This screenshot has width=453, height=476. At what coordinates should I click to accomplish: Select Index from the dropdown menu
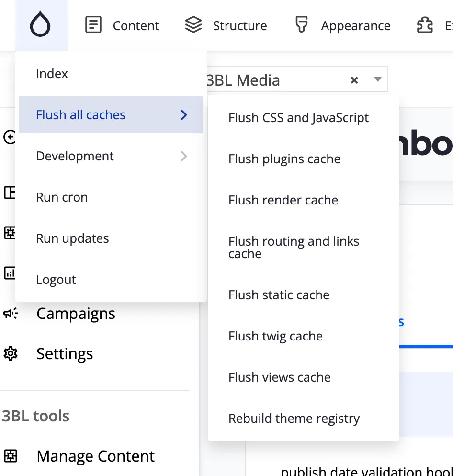coord(111,73)
